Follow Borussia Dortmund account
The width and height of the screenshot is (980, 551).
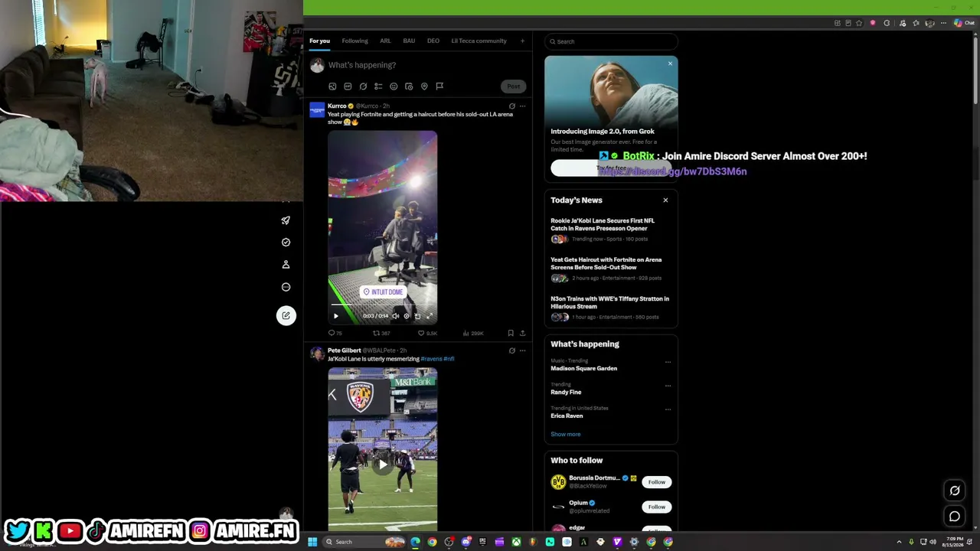click(657, 482)
